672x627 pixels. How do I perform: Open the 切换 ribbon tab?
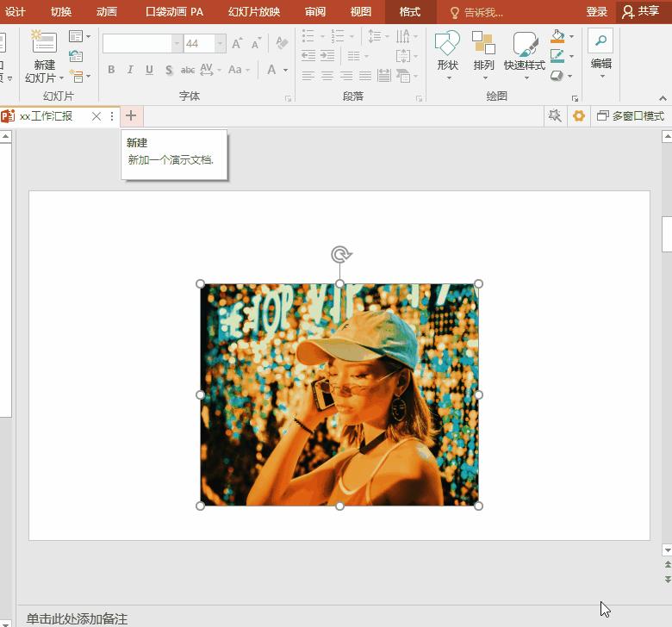61,11
